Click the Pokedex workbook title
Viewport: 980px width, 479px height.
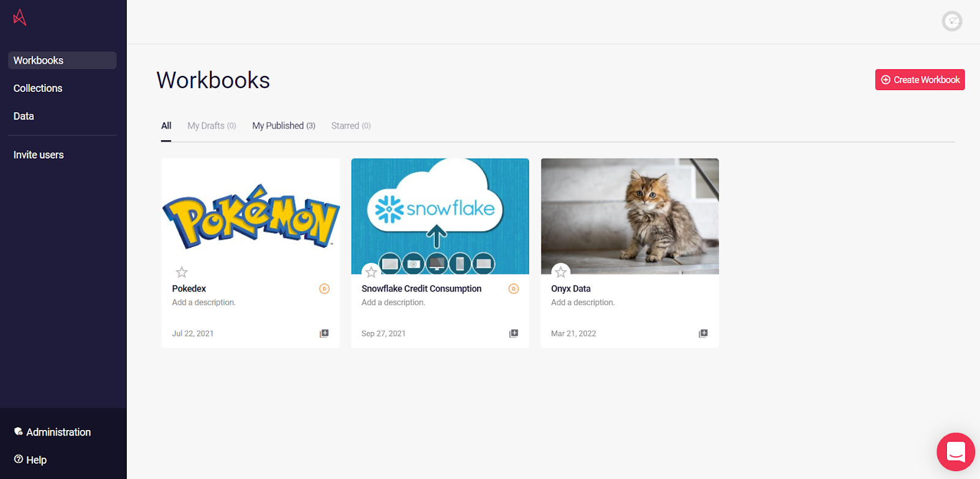[x=189, y=289]
